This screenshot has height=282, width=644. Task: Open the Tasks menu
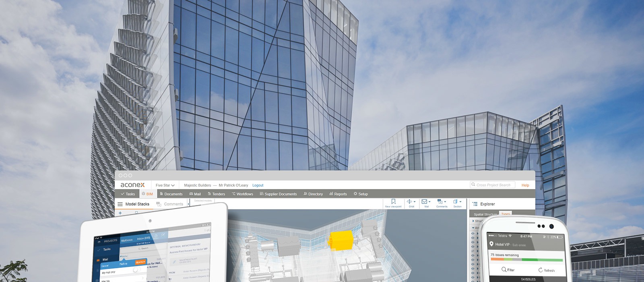point(128,194)
